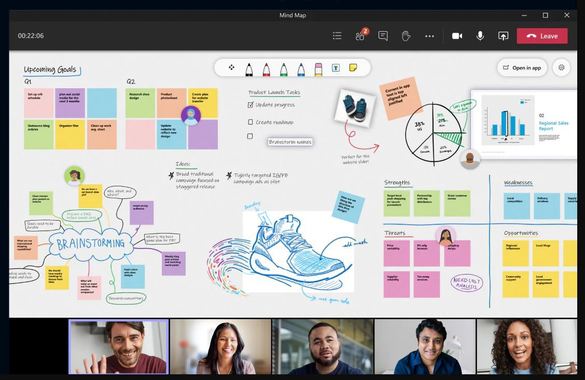Open the meeting chat
The height and width of the screenshot is (380, 585).
pyautogui.click(x=383, y=36)
